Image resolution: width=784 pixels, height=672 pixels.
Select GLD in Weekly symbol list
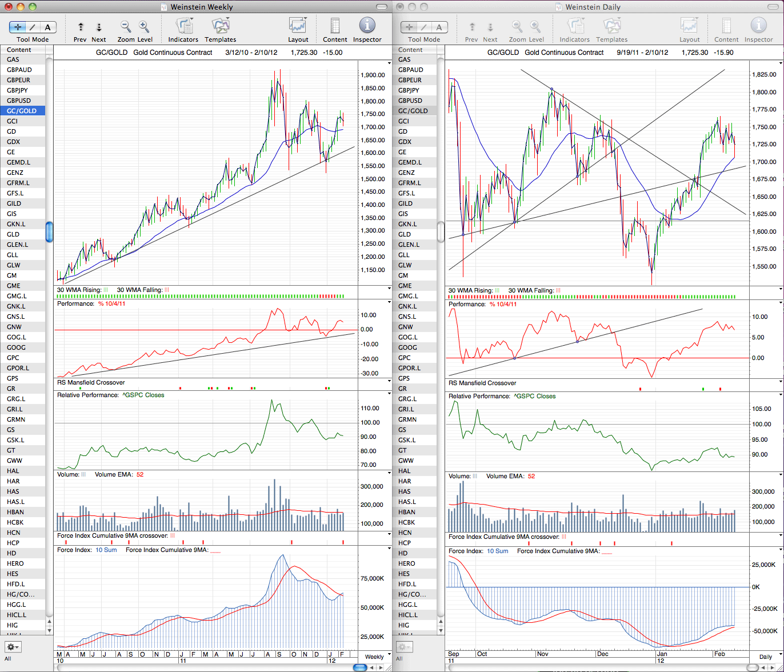coord(23,234)
